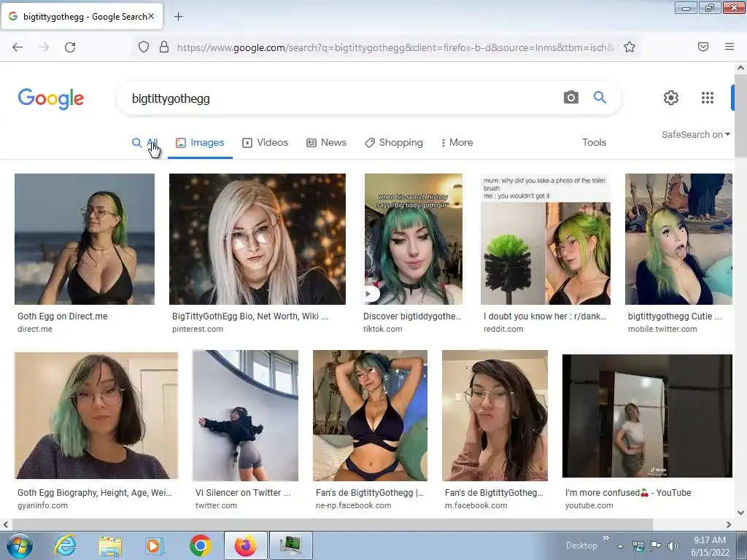The image size is (747, 560).
Task: Open the mobile.twitter.com Cutie thumbnail
Action: tap(678, 239)
